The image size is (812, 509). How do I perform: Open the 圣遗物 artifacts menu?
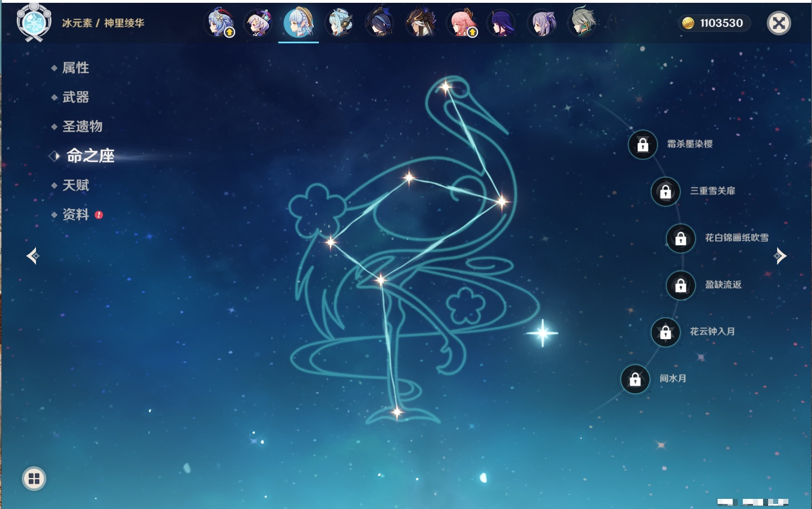point(82,127)
